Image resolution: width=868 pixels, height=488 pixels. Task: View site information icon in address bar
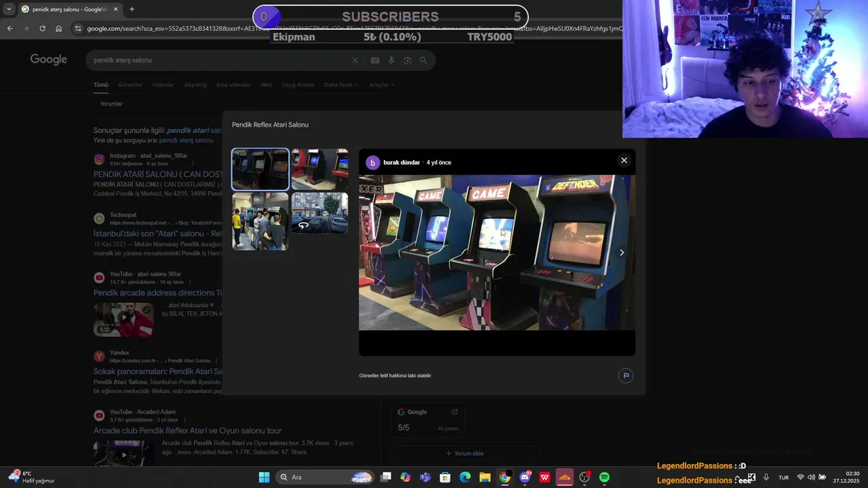(x=78, y=28)
